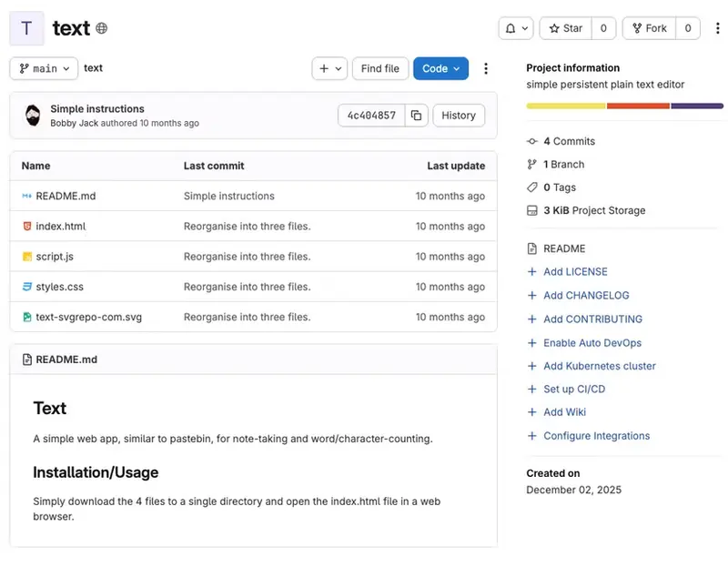This screenshot has height=567, width=728.
Task: Click the commits icon beside "4 Commits"
Action: pyautogui.click(x=530, y=141)
